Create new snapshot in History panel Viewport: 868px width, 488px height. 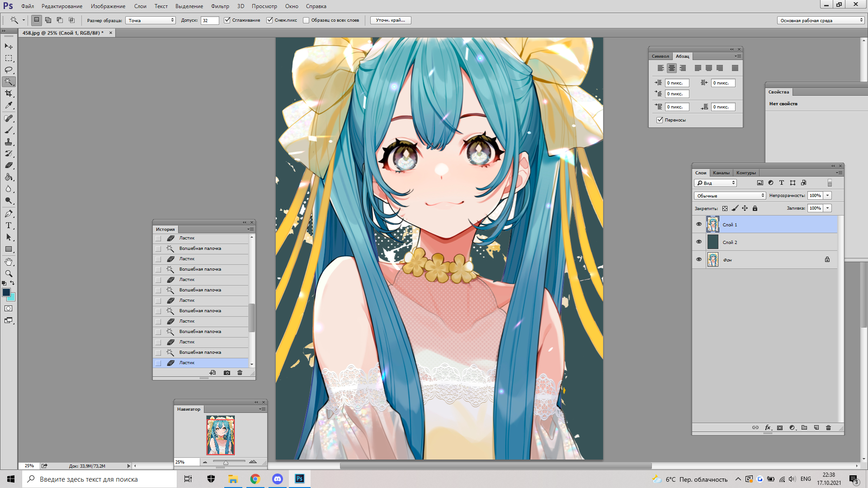click(x=227, y=373)
